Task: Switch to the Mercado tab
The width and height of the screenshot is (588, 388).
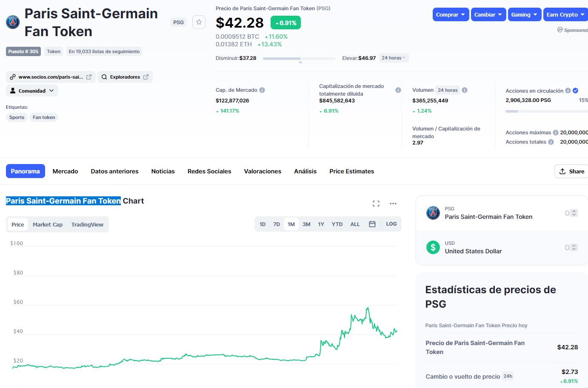Action: pos(65,171)
